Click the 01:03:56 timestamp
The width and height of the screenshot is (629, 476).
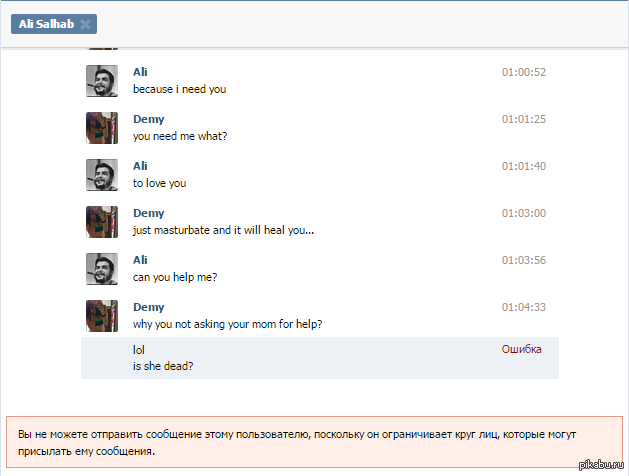click(523, 260)
